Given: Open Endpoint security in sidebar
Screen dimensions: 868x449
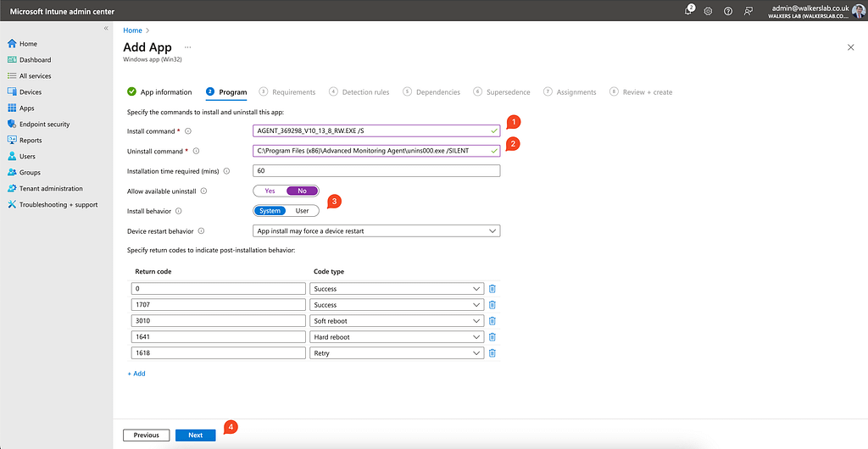Looking at the screenshot, I should [x=44, y=125].
